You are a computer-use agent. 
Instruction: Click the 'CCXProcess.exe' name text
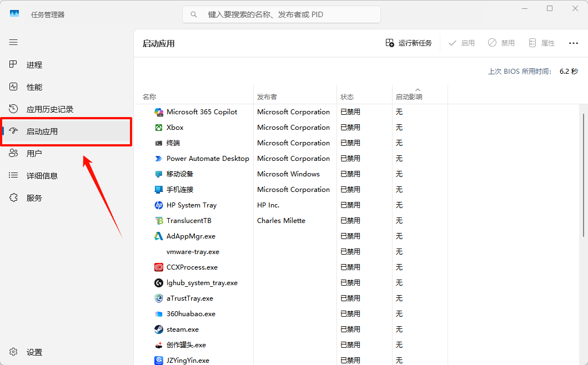pos(192,267)
